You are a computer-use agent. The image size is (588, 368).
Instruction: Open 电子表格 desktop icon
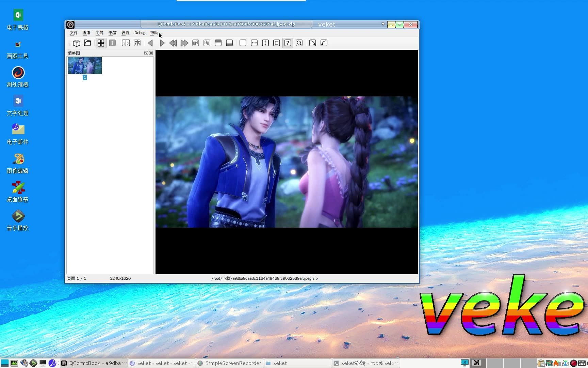18,20
